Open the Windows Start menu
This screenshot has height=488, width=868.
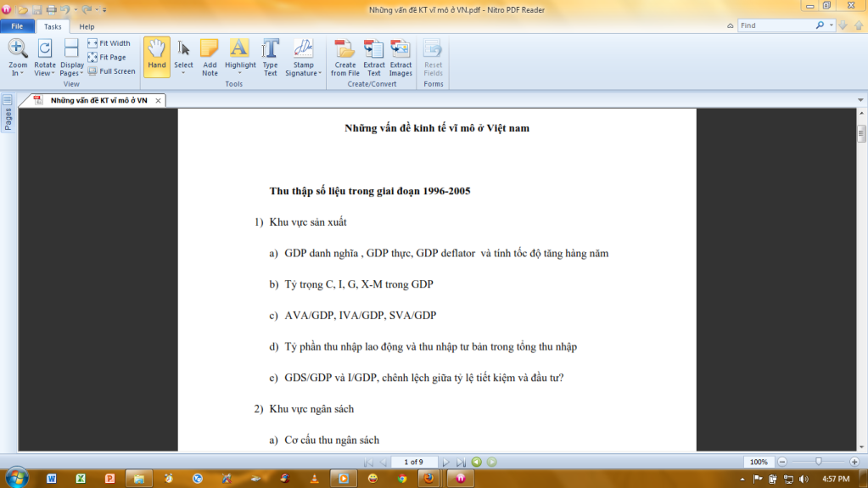(x=17, y=478)
